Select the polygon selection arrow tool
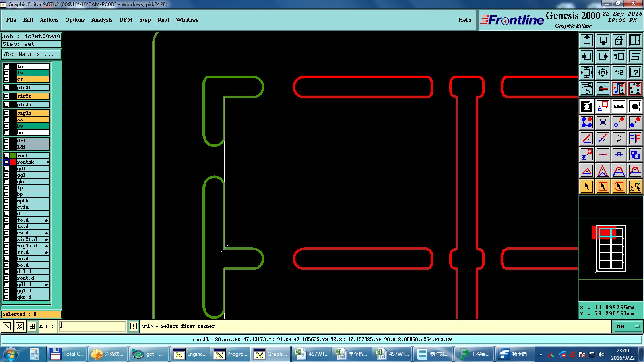 619,187
